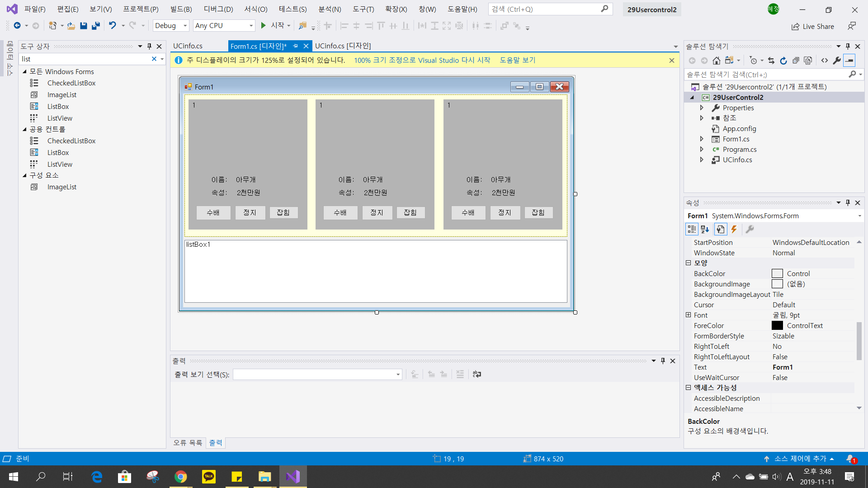Sort properties alphabetically with the A-Z icon

[x=705, y=230]
